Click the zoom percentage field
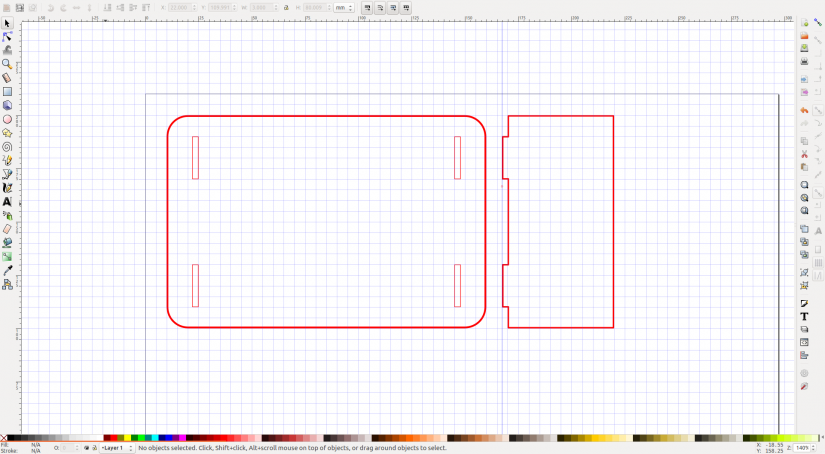The image size is (825, 454). (802, 448)
